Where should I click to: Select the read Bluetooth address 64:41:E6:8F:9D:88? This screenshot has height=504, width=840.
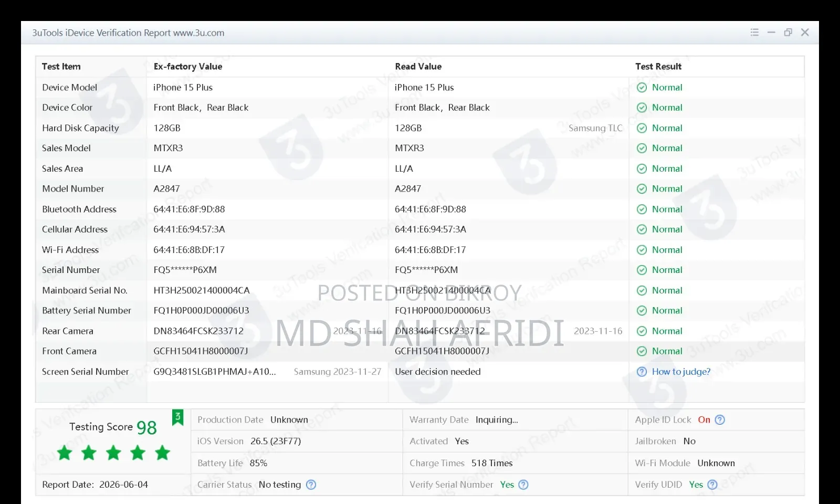pos(430,209)
